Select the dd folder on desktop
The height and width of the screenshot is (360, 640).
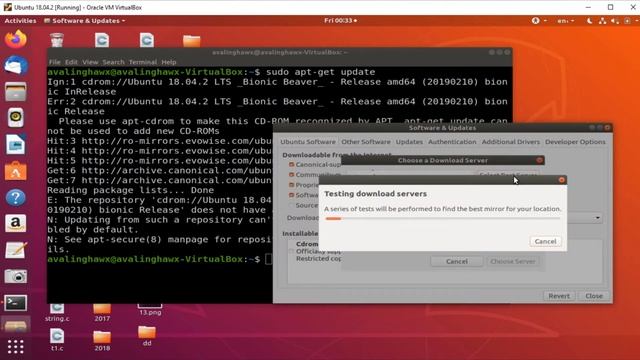[x=147, y=336]
